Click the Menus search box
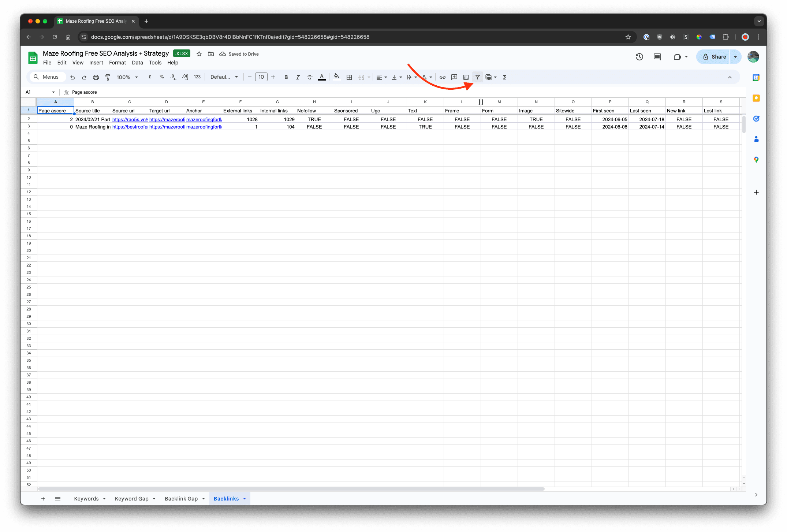This screenshot has height=532, width=787. coord(48,77)
